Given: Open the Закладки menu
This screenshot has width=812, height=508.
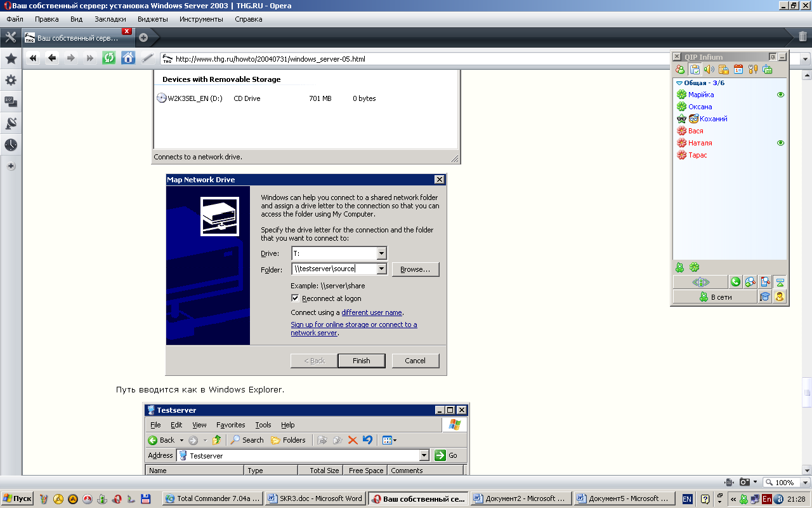Looking at the screenshot, I should point(110,19).
